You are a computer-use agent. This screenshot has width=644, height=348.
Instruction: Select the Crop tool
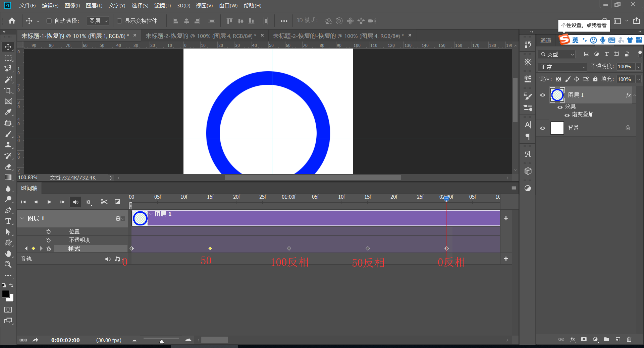(x=8, y=90)
